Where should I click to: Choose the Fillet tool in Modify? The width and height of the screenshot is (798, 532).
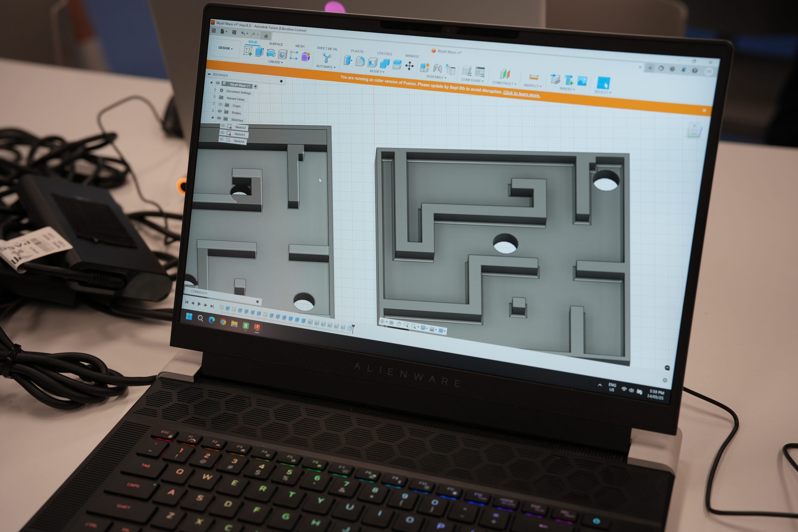point(360,61)
